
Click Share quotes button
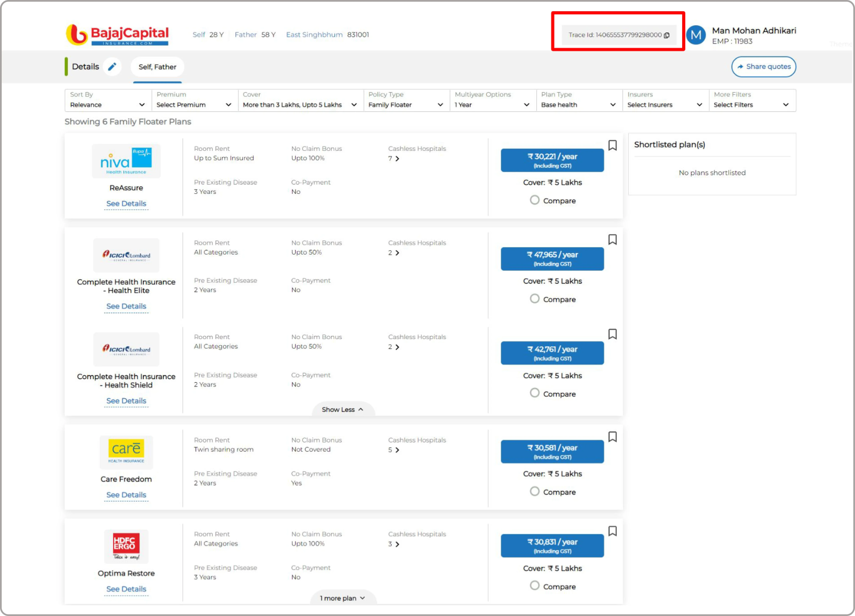pos(764,67)
